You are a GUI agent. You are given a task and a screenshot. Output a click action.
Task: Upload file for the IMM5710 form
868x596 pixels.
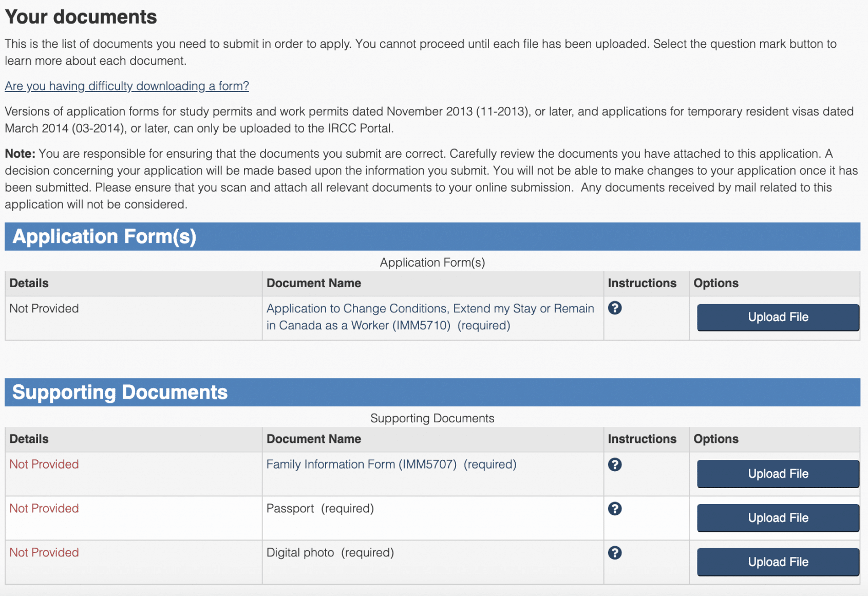(777, 317)
